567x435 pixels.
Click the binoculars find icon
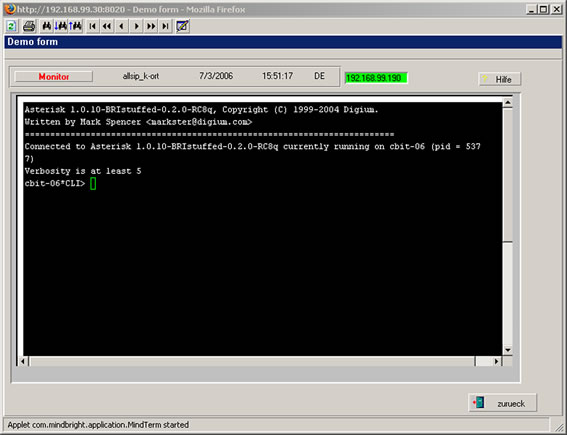click(47, 26)
